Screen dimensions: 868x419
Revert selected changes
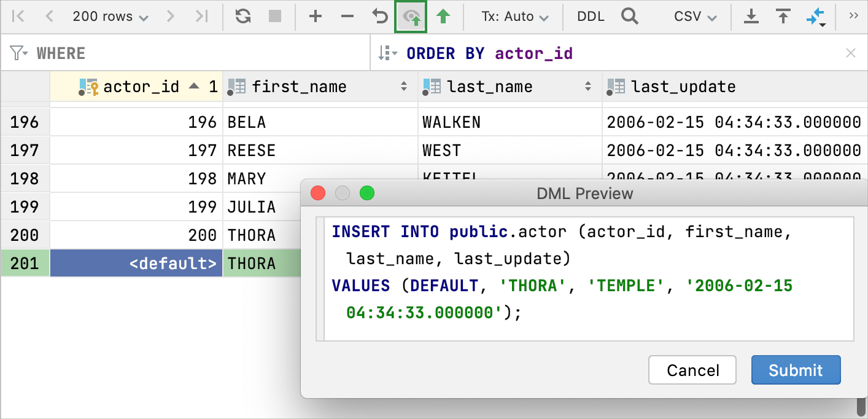click(x=380, y=17)
